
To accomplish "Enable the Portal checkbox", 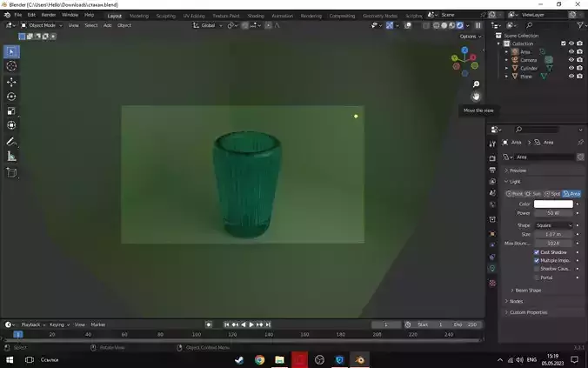I will point(537,278).
